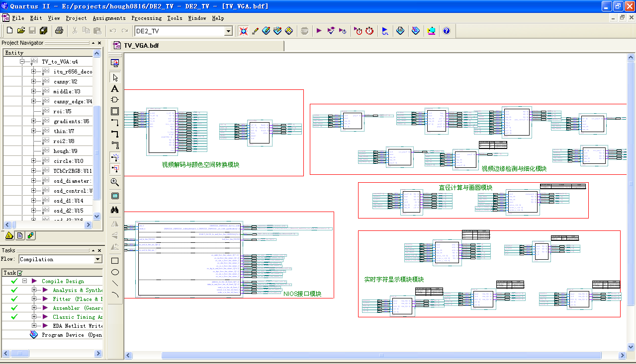
Task: Click the Undo arrow icon
Action: 112,31
